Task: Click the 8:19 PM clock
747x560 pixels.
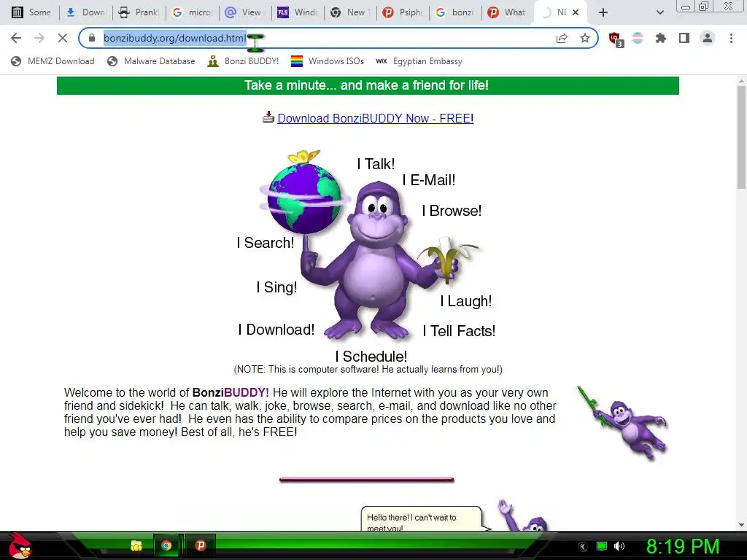Action: pyautogui.click(x=683, y=546)
